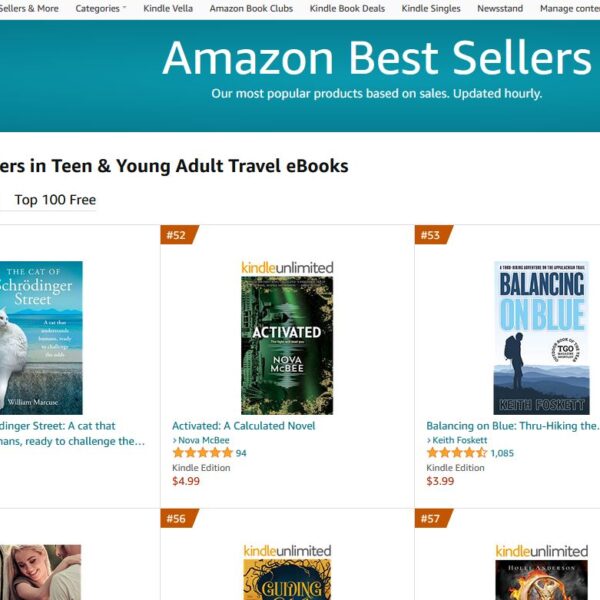
Task: Open Kindle Book Deals page
Action: click(x=347, y=8)
